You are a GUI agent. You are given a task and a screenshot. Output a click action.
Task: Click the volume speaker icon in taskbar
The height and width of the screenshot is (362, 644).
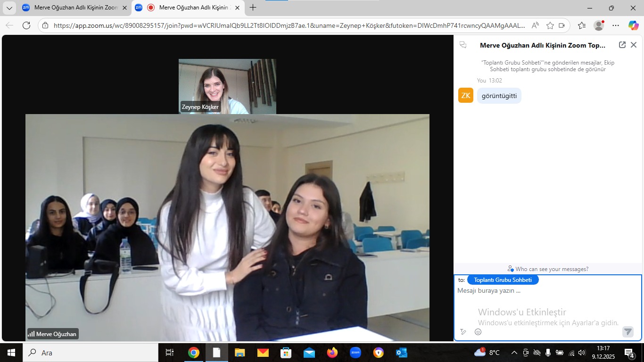click(x=582, y=353)
